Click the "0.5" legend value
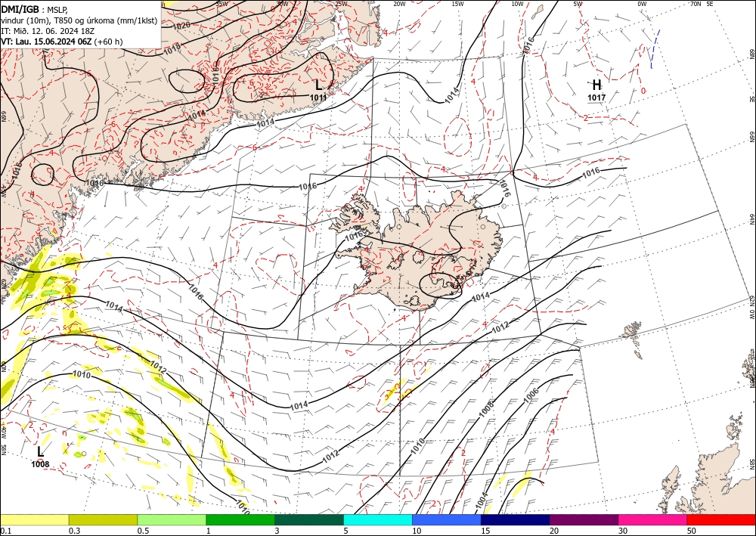The height and width of the screenshot is (536, 756). (143, 531)
